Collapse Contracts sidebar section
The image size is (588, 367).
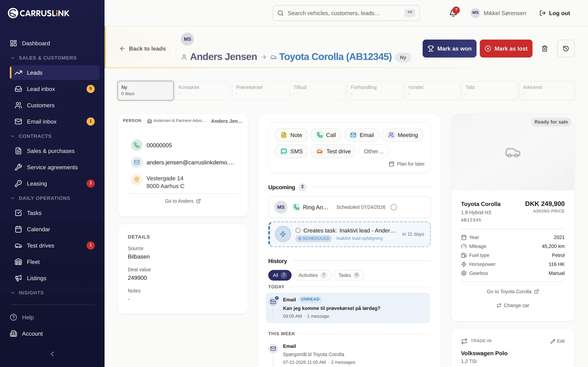(13, 136)
